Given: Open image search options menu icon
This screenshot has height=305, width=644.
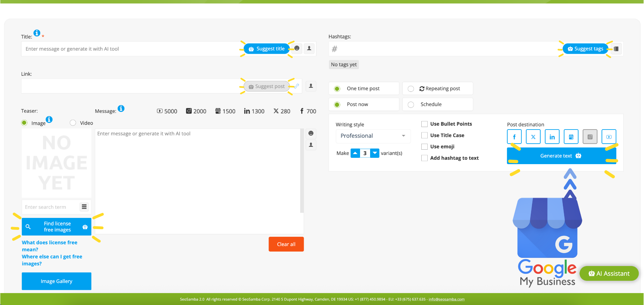Looking at the screenshot, I should click(x=84, y=207).
